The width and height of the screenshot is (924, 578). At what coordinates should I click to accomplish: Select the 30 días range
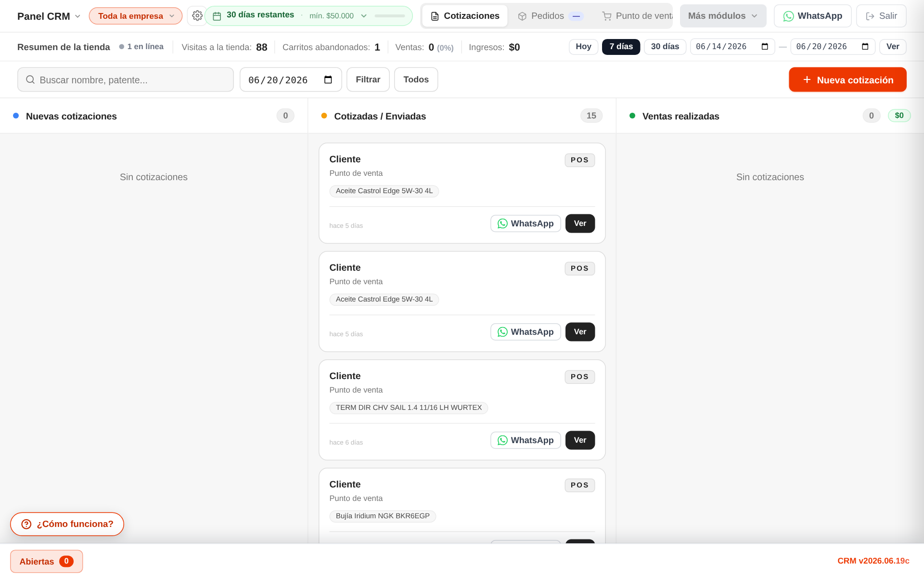tap(665, 47)
